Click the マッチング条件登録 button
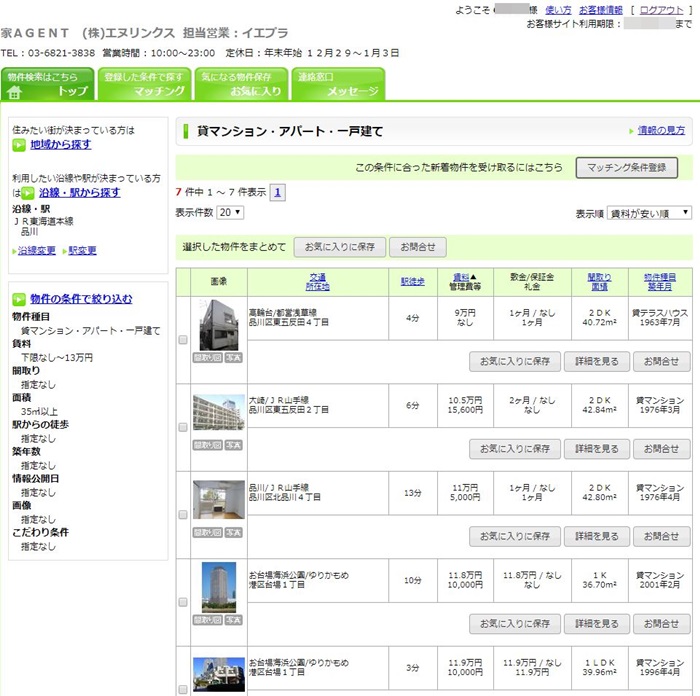 point(627,168)
